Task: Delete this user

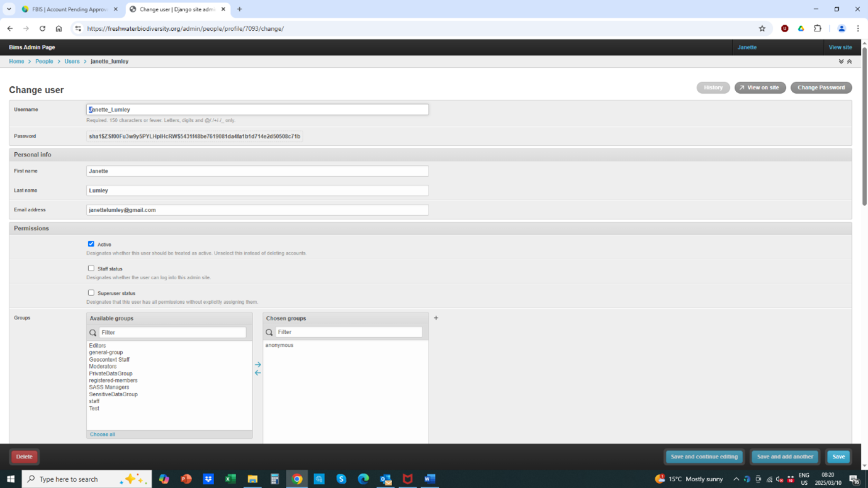Action: 24,457
